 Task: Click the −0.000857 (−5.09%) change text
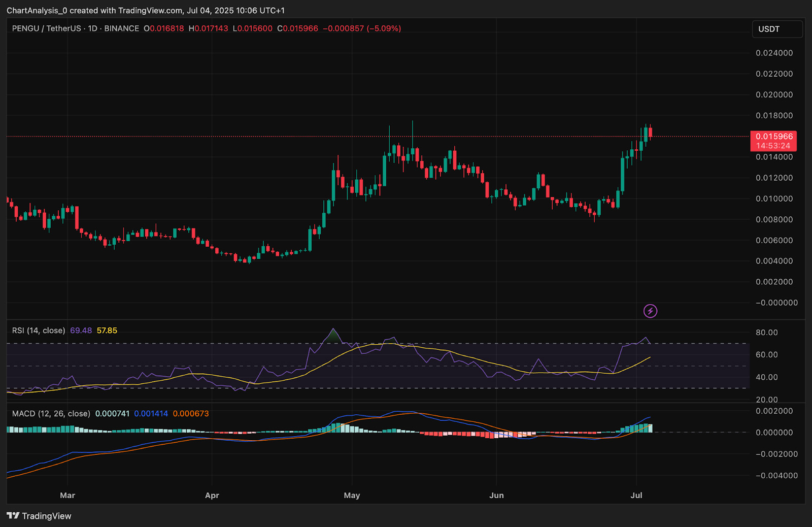(362, 28)
